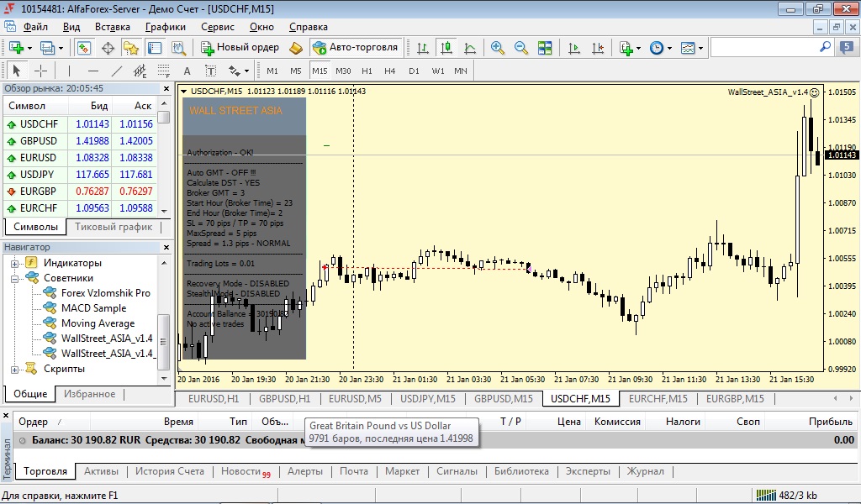Select the draw vertical line tool
Screen dimensions: 861x504
(69, 71)
